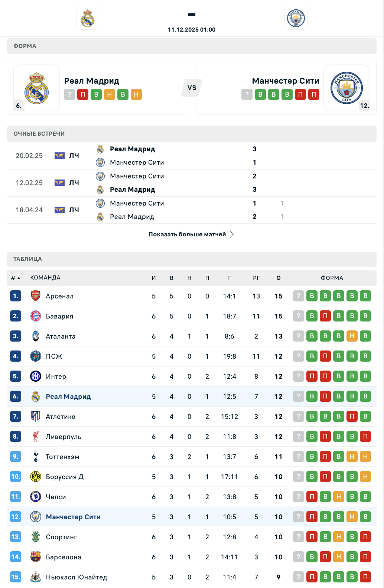This screenshot has width=384, height=588.
Task: Click the large Manchester City form logo
Action: click(346, 88)
